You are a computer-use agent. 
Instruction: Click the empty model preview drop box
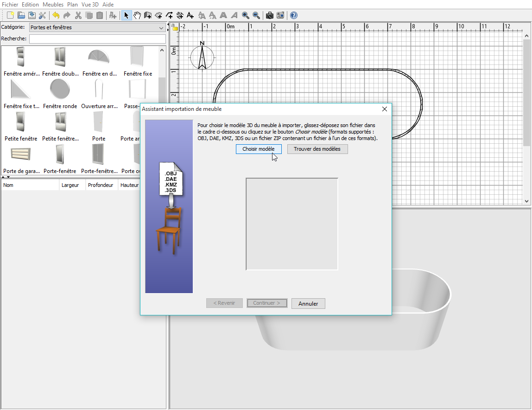click(x=292, y=224)
